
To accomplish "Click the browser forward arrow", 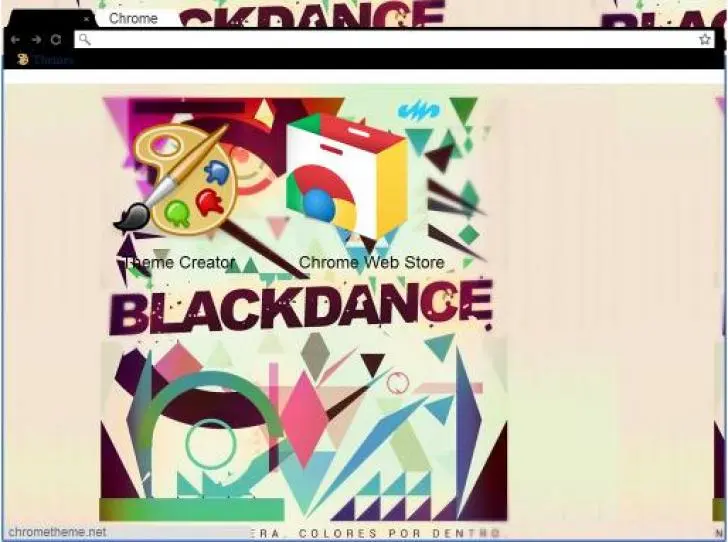I will pos(35,40).
